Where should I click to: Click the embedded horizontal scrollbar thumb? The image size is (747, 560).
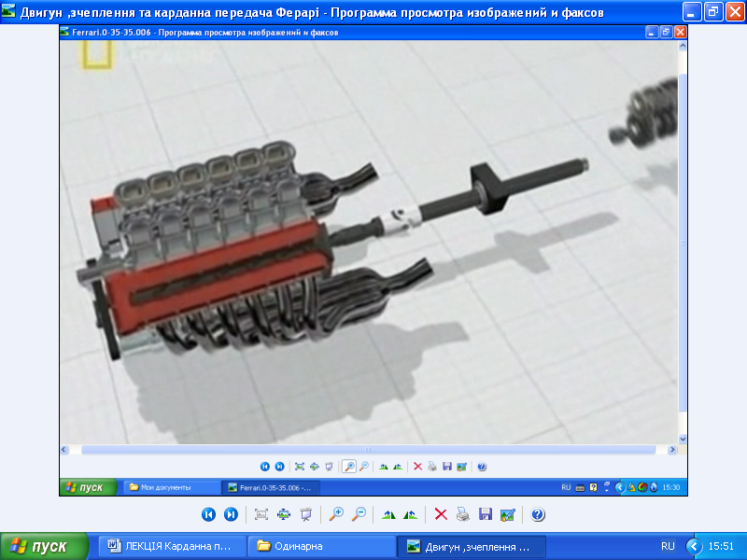tap(368, 450)
